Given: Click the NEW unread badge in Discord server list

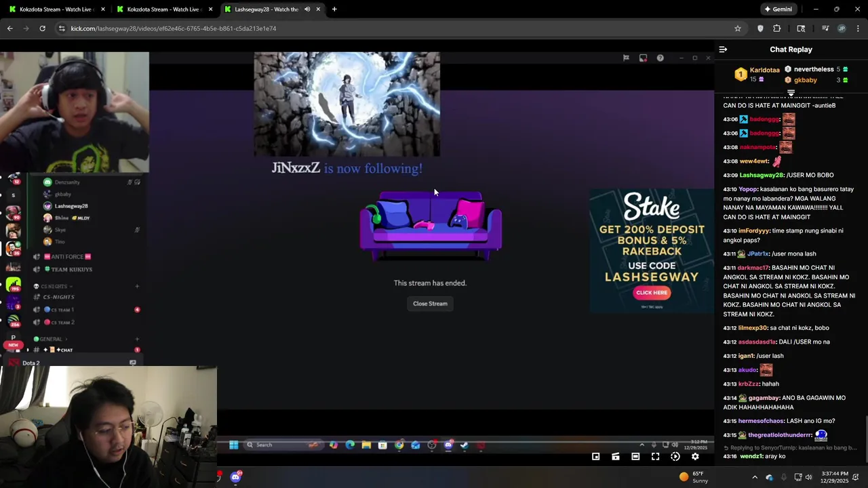Looking at the screenshot, I should point(13,345).
